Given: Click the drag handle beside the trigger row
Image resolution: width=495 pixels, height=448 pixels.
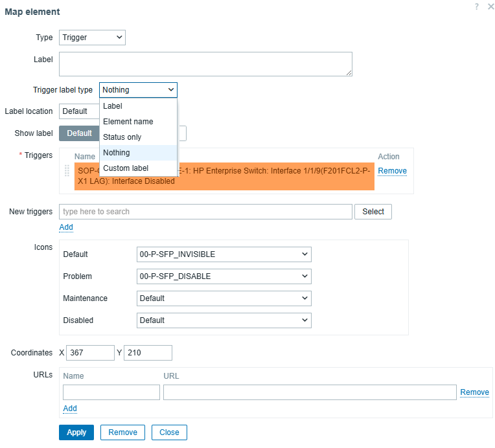Looking at the screenshot, I should tap(66, 171).
